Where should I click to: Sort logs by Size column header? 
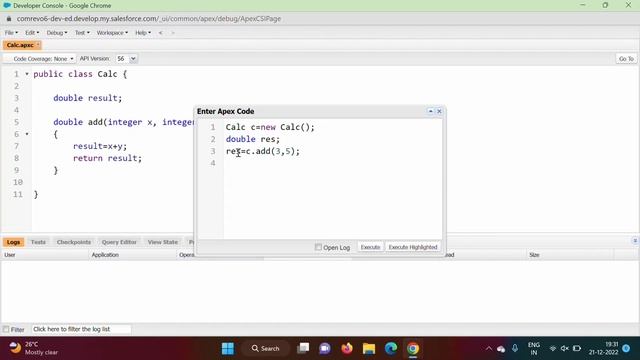coord(570,255)
